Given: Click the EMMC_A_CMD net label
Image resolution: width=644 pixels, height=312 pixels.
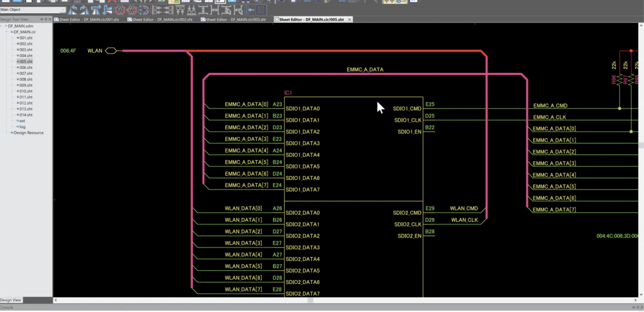Looking at the screenshot, I should pos(550,105).
